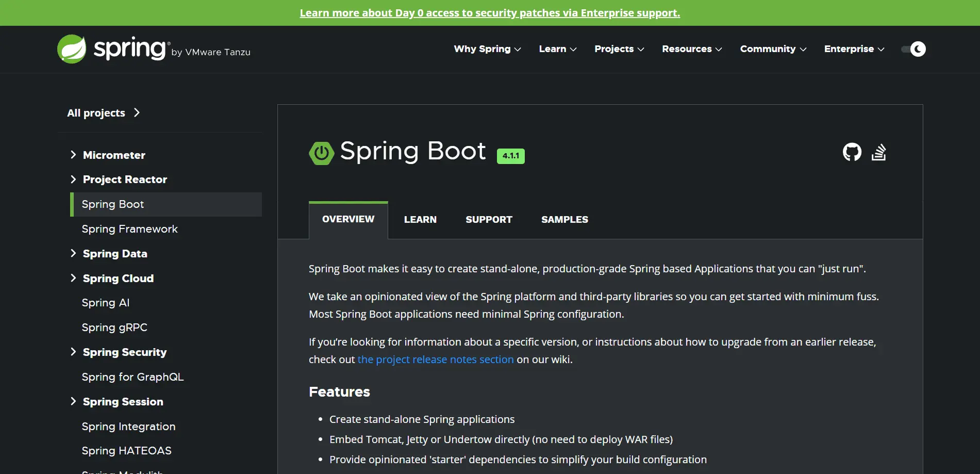Screen dimensions: 980x474
Task: Click the Spring Boot page heading
Action: (412, 152)
